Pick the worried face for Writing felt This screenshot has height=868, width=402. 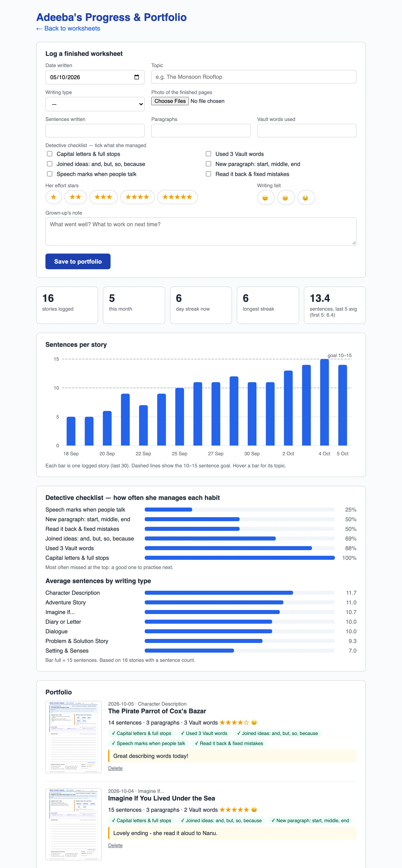(306, 198)
